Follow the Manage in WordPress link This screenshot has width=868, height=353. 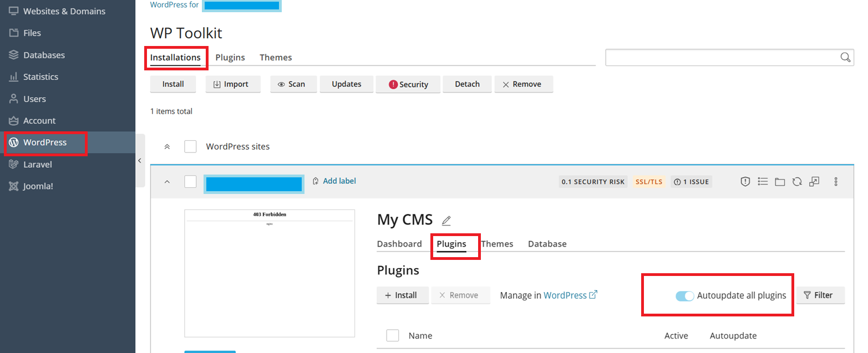[x=570, y=295]
